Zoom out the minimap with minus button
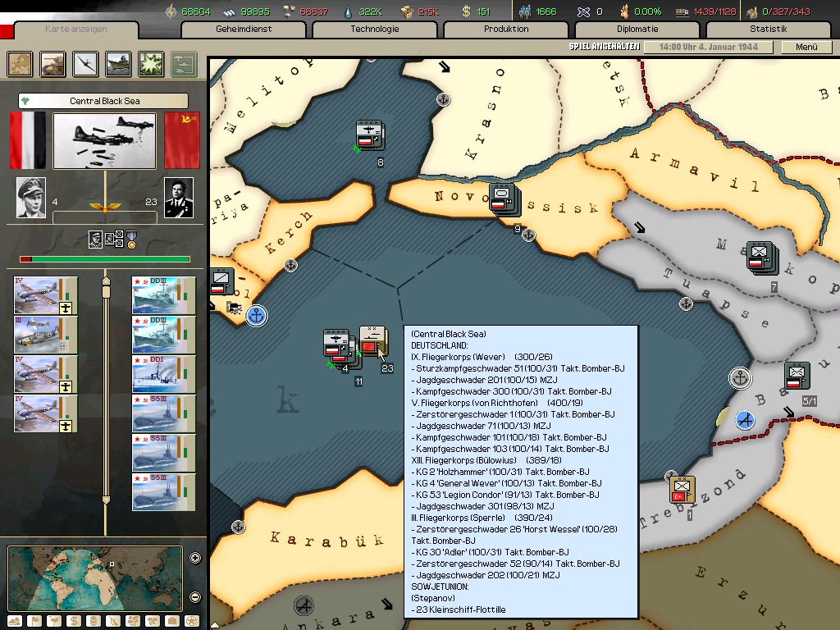The height and width of the screenshot is (630, 840). (195, 597)
